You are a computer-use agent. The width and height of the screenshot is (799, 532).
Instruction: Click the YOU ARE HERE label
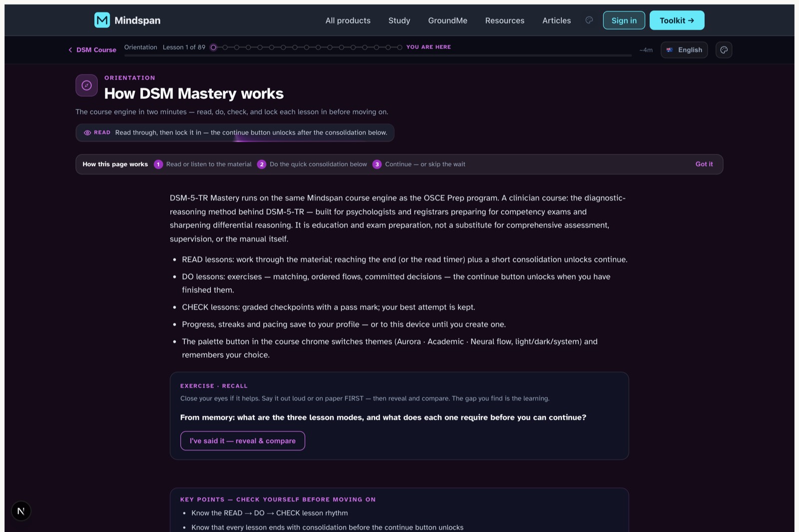[428, 47]
